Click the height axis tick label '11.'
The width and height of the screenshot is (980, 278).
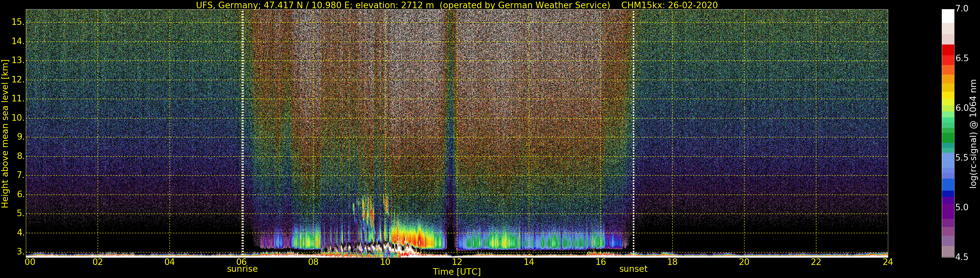tap(18, 99)
